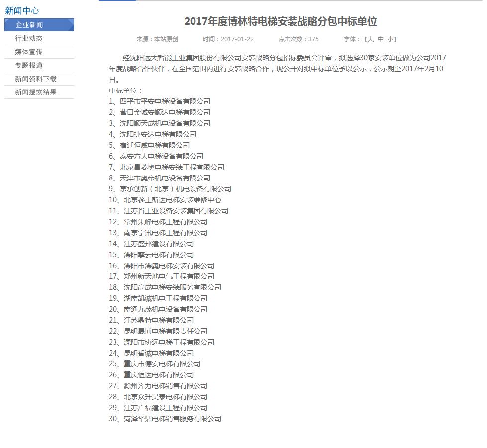Screen dimensions: 487x448
Task: Set font size to 大
Action: [x=370, y=39]
